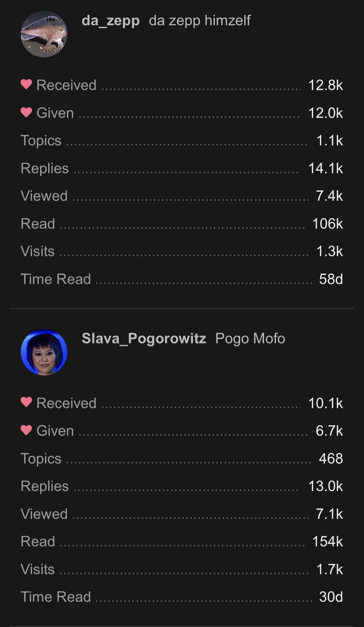Image resolution: width=364 pixels, height=627 pixels.
Task: Click da_zepp's Received heart icon
Action: pos(26,84)
